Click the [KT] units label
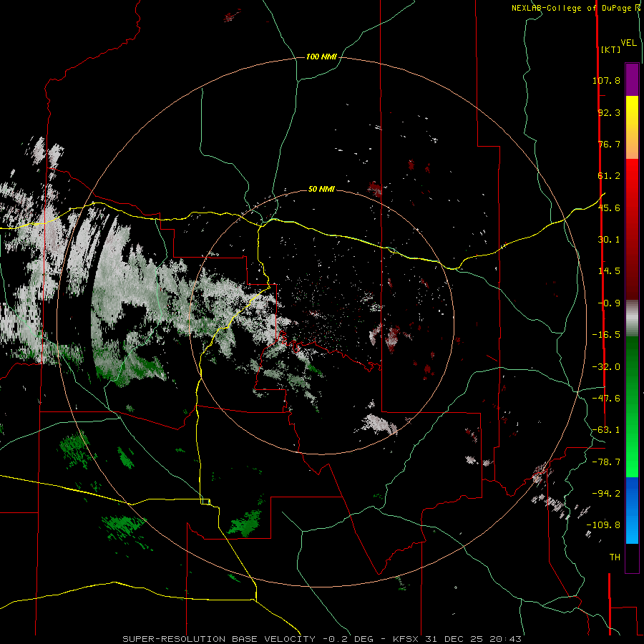The height and width of the screenshot is (644, 644). click(x=610, y=49)
